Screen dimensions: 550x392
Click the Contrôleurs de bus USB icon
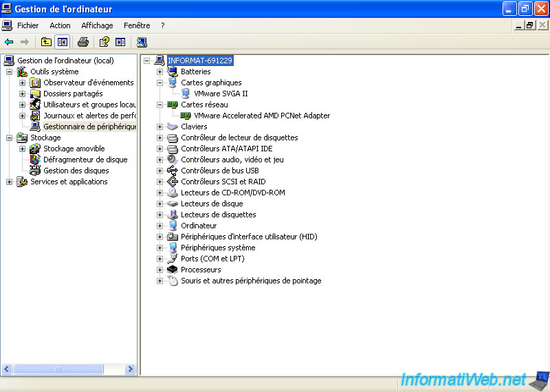(x=173, y=171)
